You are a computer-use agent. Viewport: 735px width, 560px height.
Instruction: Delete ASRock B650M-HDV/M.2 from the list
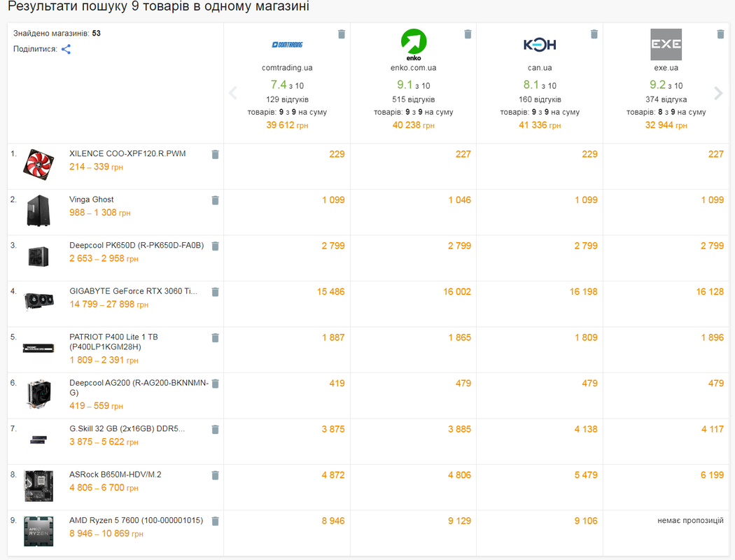(x=215, y=475)
